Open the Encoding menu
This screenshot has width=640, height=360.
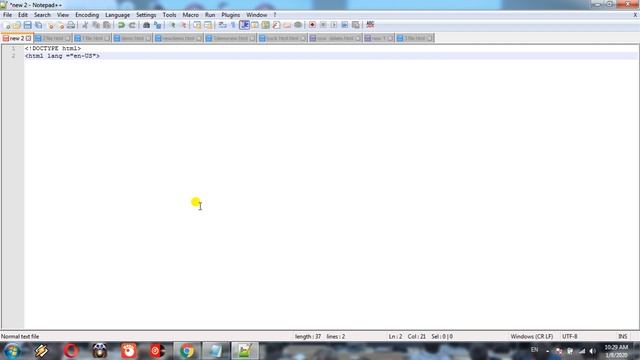coord(87,15)
